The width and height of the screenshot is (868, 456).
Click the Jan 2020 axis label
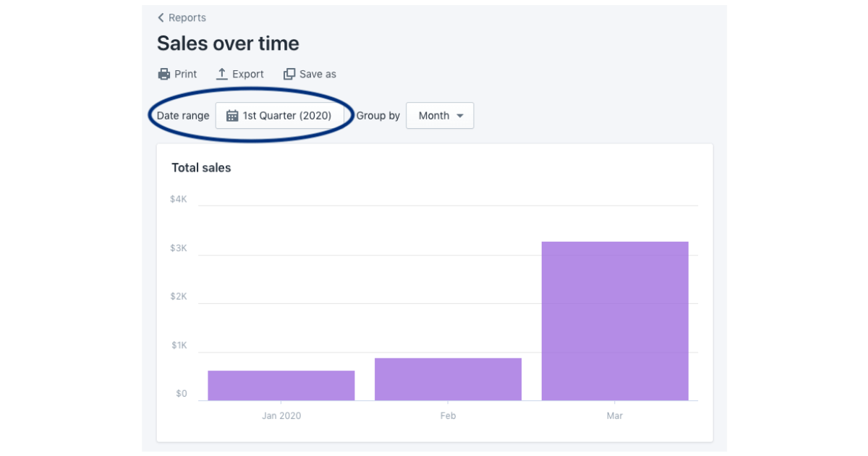(x=281, y=415)
